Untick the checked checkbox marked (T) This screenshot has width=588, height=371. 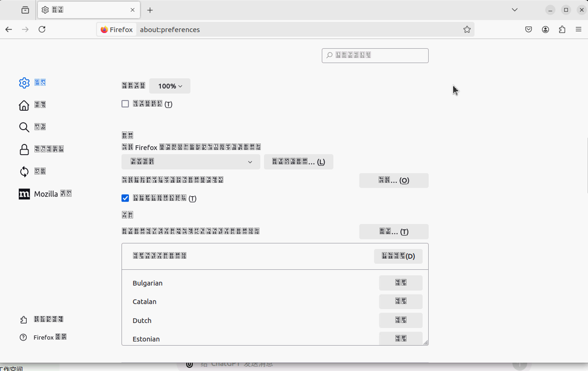click(x=125, y=198)
